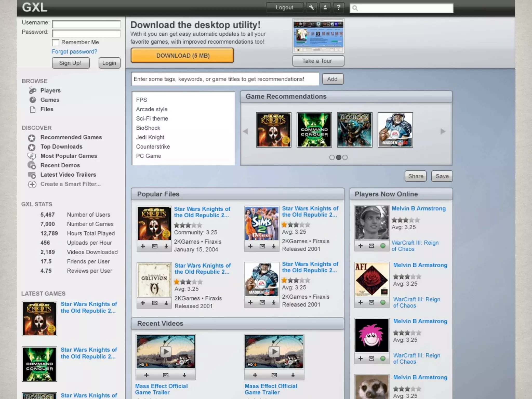This screenshot has width=532, height=399.
Task: Follow the Forgot password link
Action: [x=74, y=52]
